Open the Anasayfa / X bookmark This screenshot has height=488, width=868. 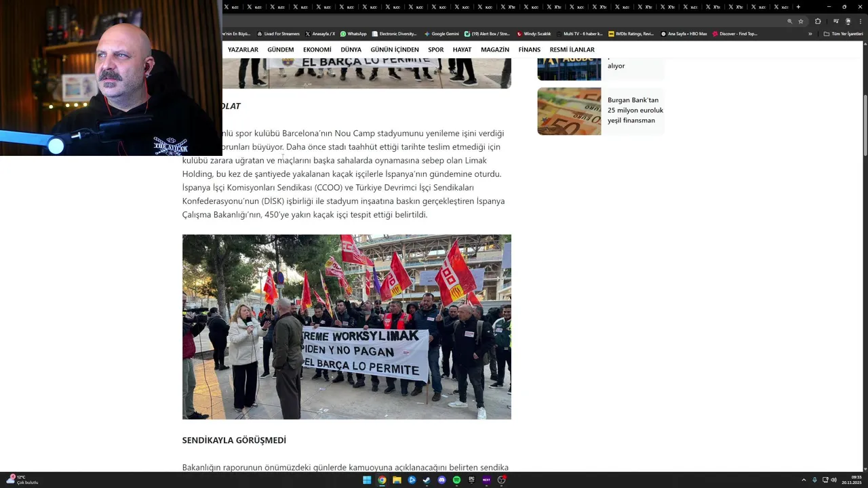tap(320, 34)
